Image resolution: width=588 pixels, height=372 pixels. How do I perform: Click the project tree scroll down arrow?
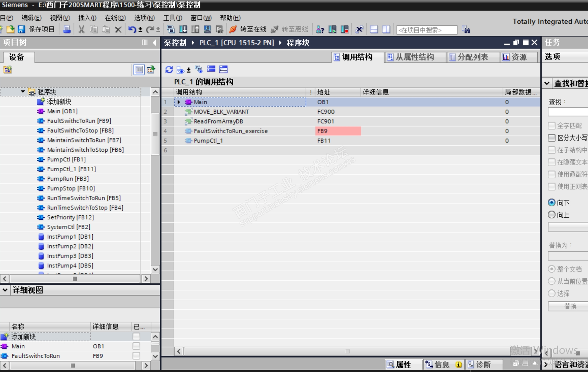coord(155,270)
